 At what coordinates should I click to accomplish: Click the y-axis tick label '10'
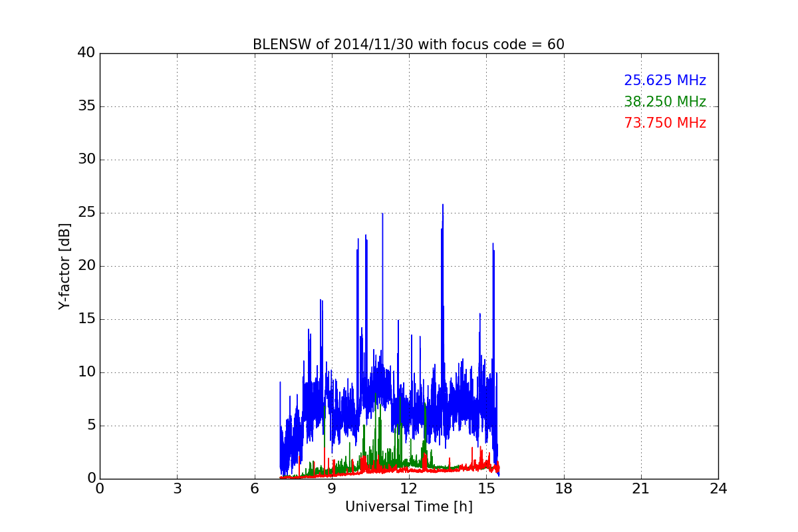pyautogui.click(x=86, y=372)
